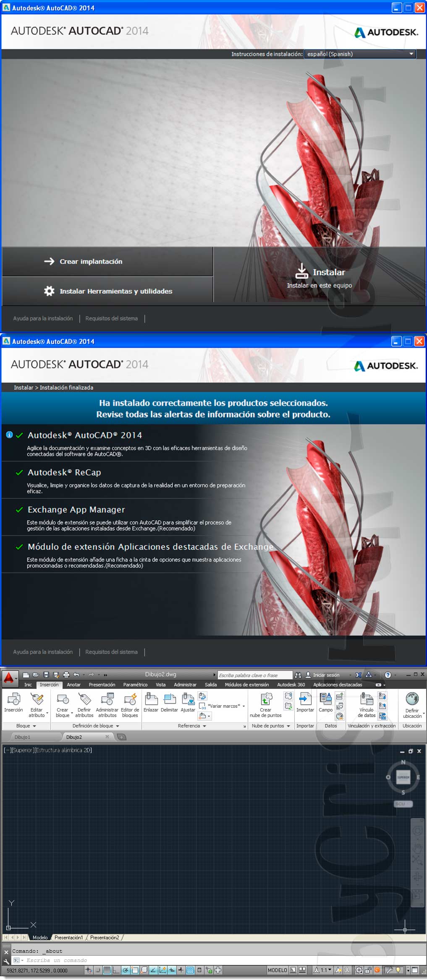
Task: Switch to the Paramétrico ribbon tab
Action: click(x=135, y=685)
